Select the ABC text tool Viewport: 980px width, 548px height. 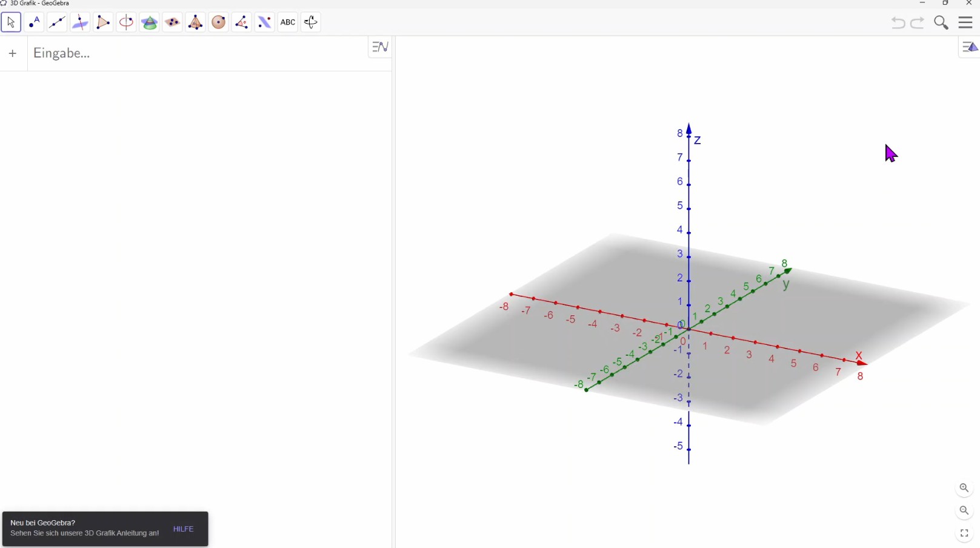(x=287, y=22)
